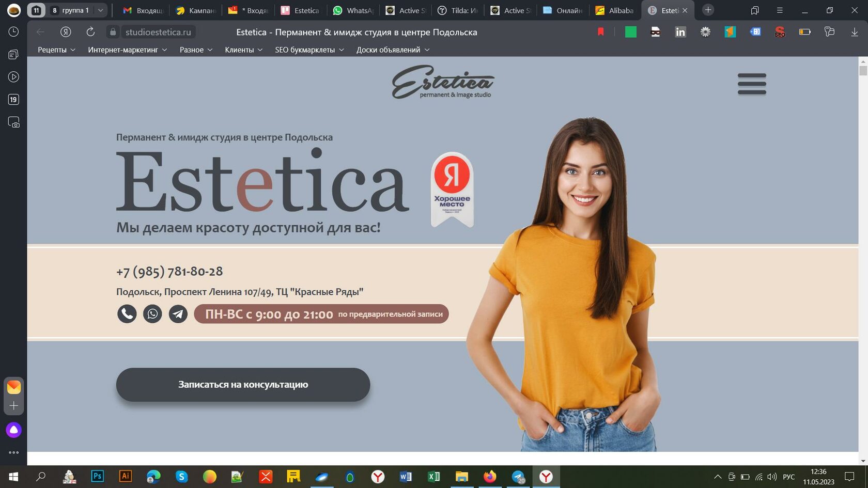Open SEO букмарклеты dropdown

coord(309,50)
